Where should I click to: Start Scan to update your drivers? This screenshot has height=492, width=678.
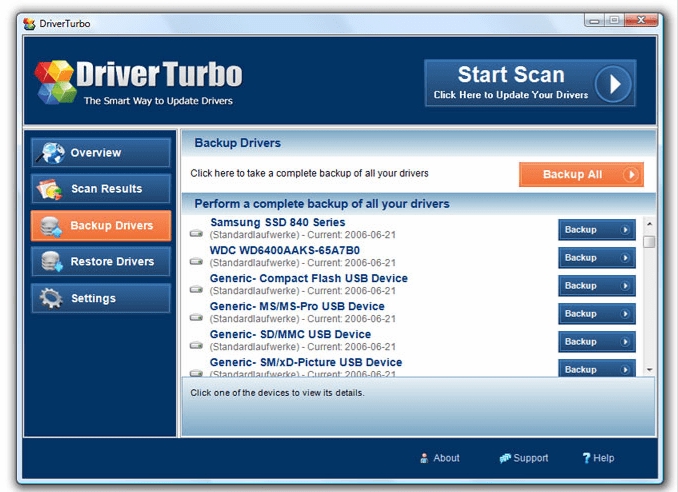point(530,83)
